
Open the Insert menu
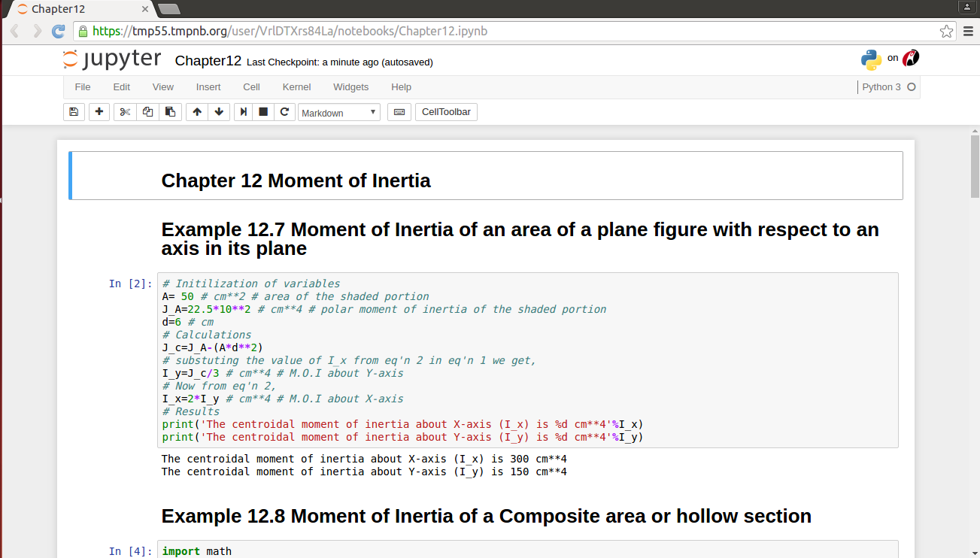pyautogui.click(x=208, y=87)
